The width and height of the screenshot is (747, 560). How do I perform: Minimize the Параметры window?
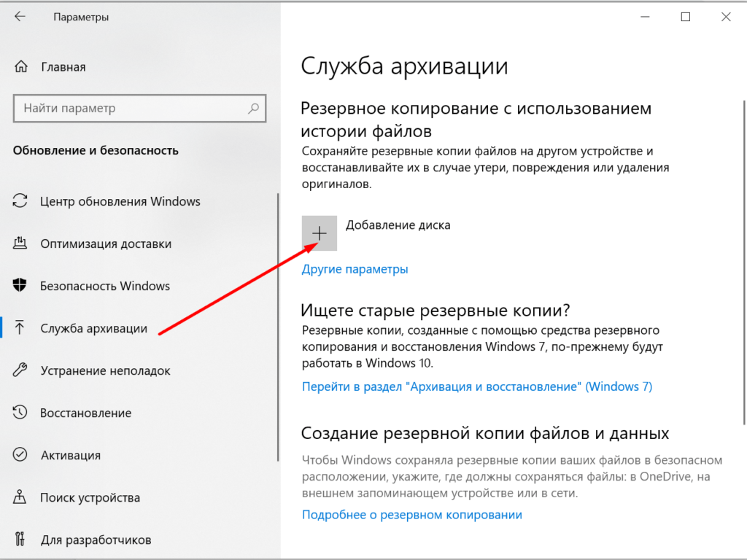tap(645, 17)
